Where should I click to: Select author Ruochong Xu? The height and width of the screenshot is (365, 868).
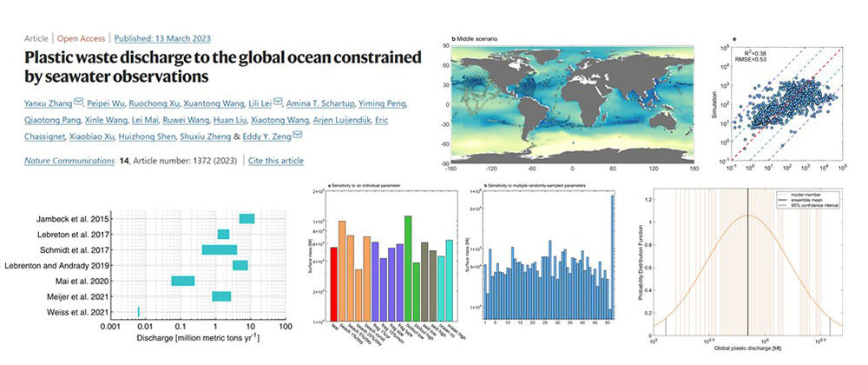[154, 103]
